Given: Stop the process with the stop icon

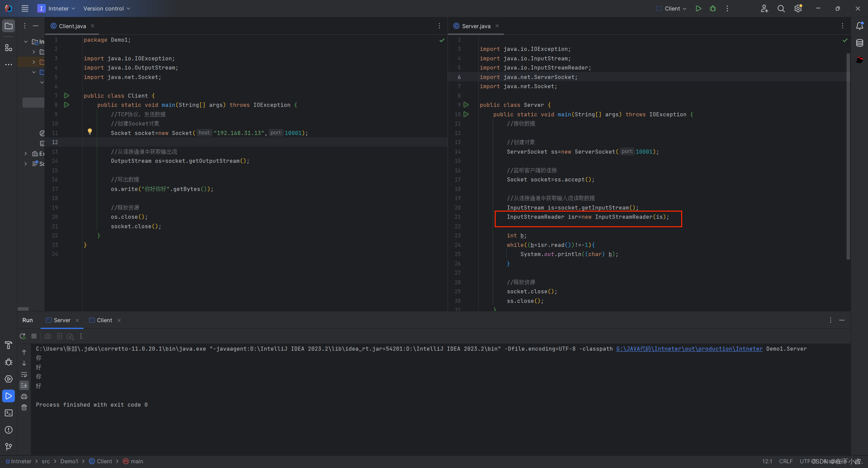Looking at the screenshot, I should point(34,336).
